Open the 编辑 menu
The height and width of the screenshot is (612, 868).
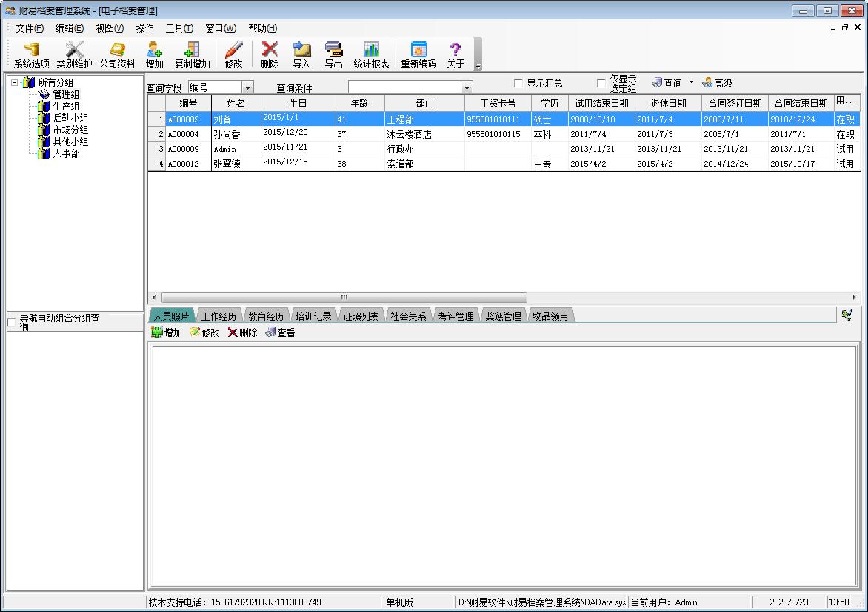point(70,28)
